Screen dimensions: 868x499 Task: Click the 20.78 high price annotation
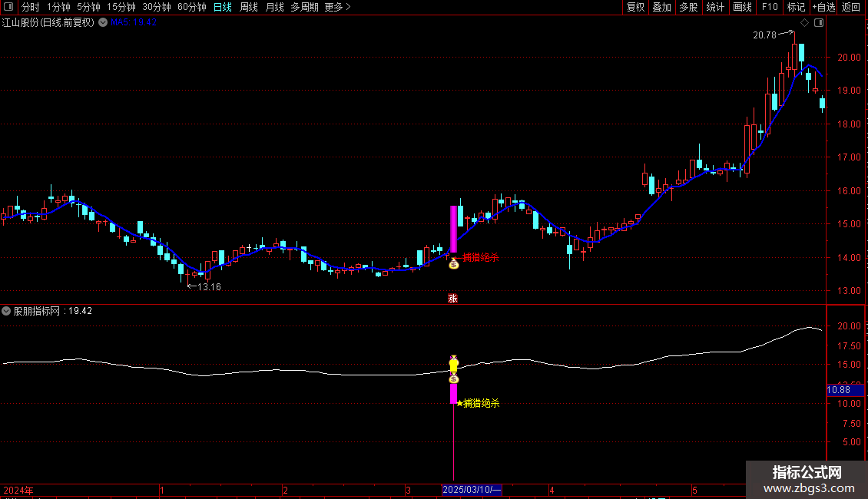pyautogui.click(x=764, y=35)
